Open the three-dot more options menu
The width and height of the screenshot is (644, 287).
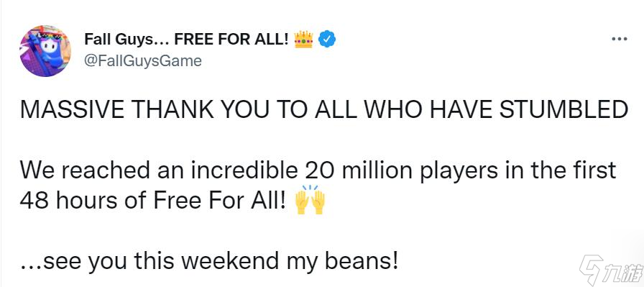[x=620, y=39]
